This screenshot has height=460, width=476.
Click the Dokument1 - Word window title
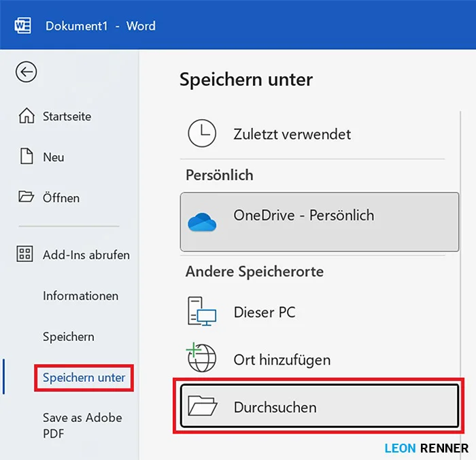tap(100, 27)
